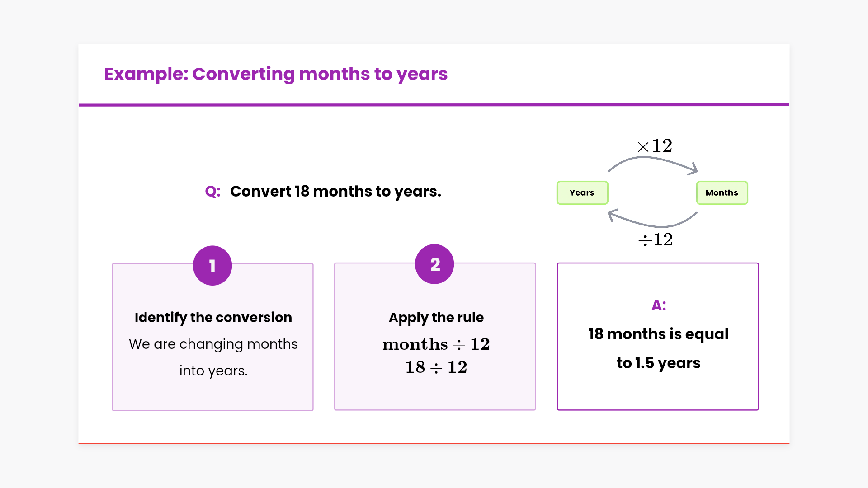
Task: Click the months ÷ 12 formula
Action: click(436, 344)
